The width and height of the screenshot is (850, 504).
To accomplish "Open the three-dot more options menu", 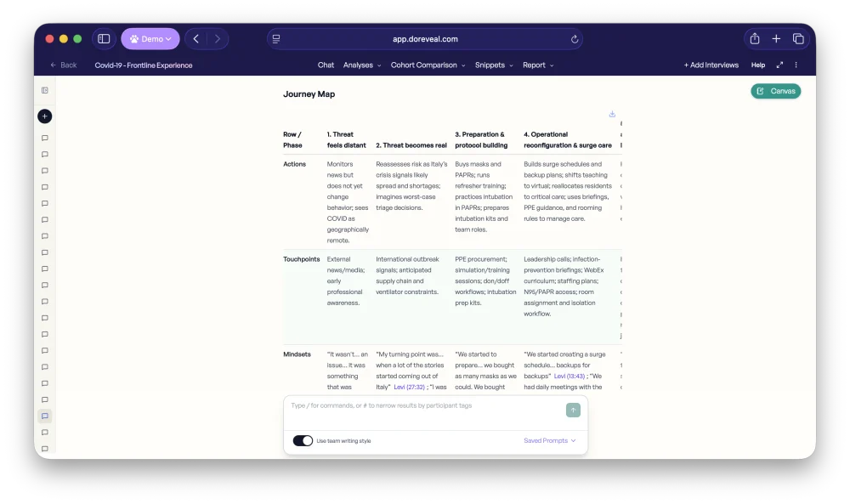I will coord(796,65).
